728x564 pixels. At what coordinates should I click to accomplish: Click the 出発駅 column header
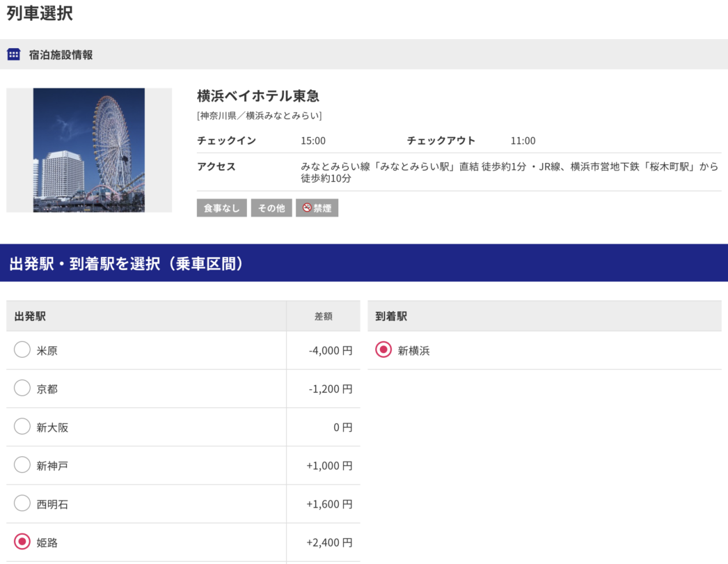[30, 316]
